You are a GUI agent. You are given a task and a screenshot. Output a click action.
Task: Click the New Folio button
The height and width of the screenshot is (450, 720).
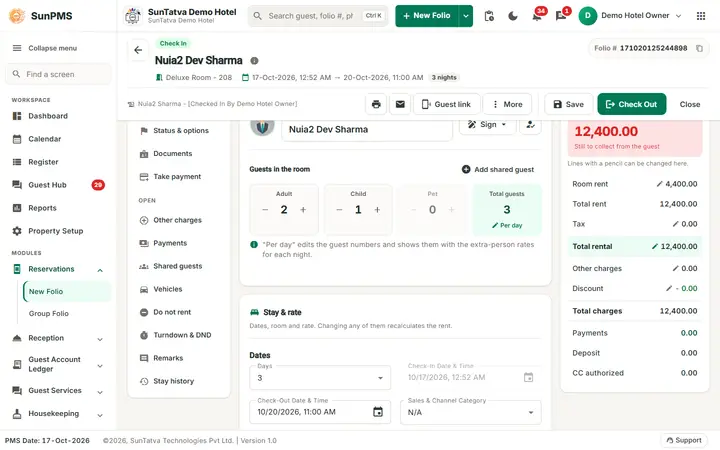click(x=427, y=16)
